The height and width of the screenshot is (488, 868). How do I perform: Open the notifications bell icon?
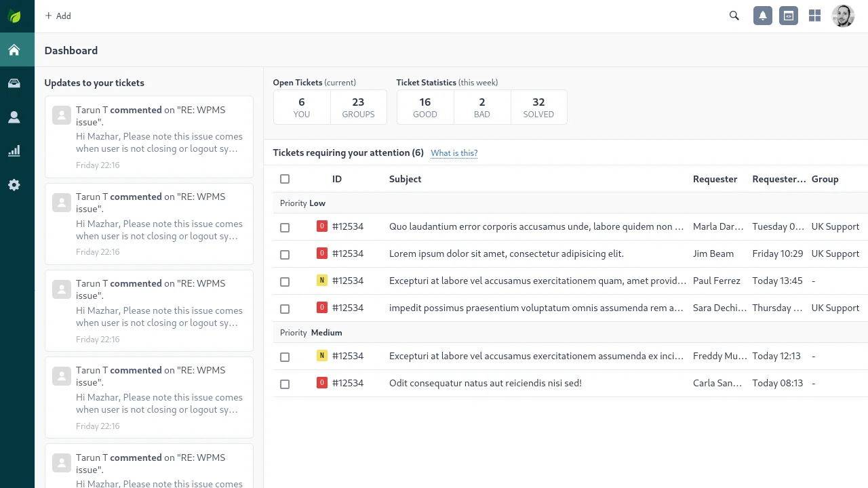pyautogui.click(x=763, y=16)
